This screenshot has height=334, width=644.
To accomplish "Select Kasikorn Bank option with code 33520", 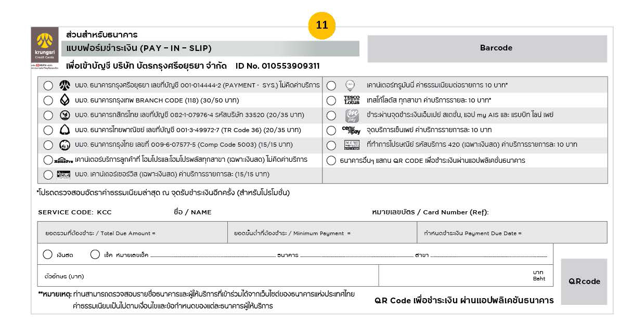I will coord(48,115).
